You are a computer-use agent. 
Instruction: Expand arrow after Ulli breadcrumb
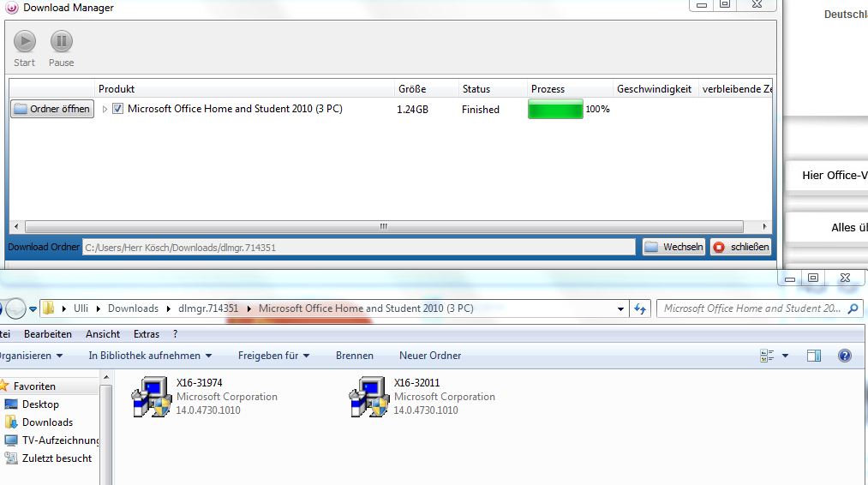[98, 308]
